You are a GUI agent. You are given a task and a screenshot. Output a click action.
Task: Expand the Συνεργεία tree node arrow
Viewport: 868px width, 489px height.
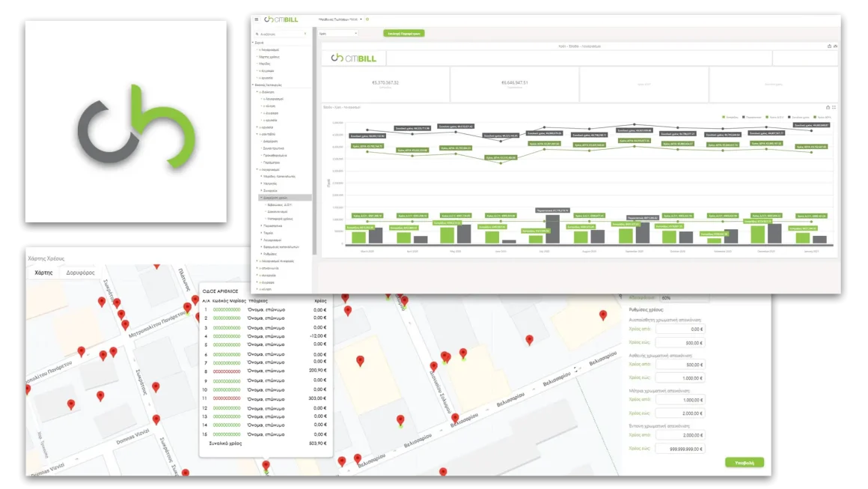pos(261,190)
